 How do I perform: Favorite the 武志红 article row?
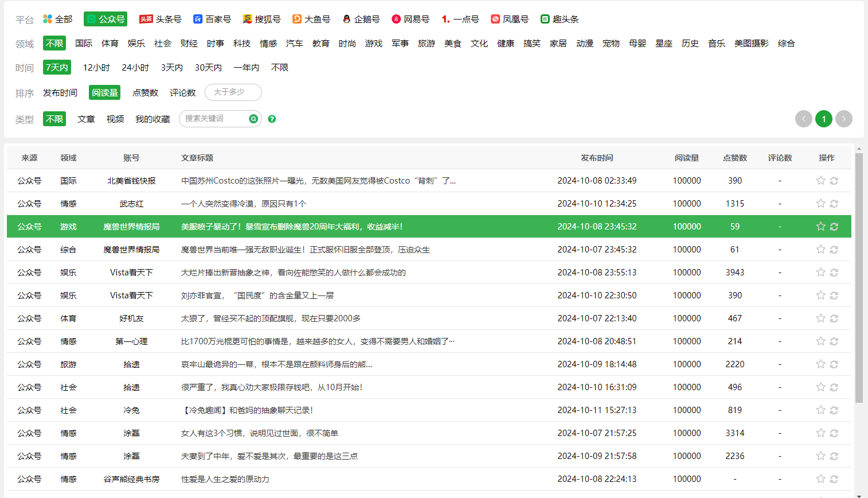(820, 204)
